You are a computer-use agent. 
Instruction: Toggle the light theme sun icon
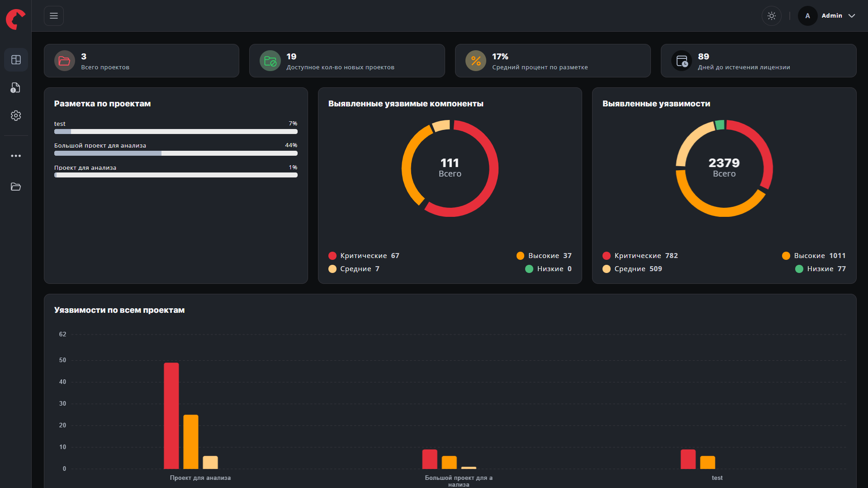point(772,16)
